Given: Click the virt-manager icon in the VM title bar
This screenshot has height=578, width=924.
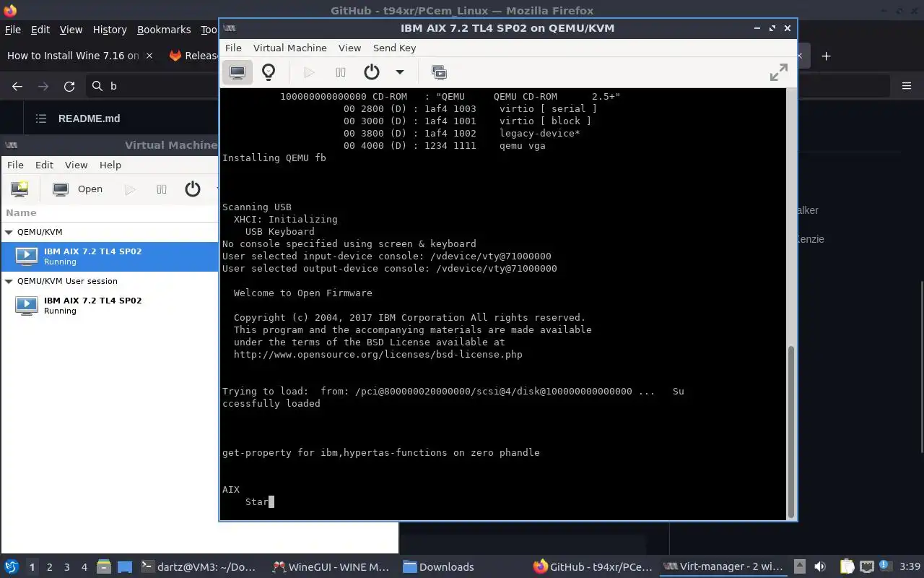Looking at the screenshot, I should [230, 28].
